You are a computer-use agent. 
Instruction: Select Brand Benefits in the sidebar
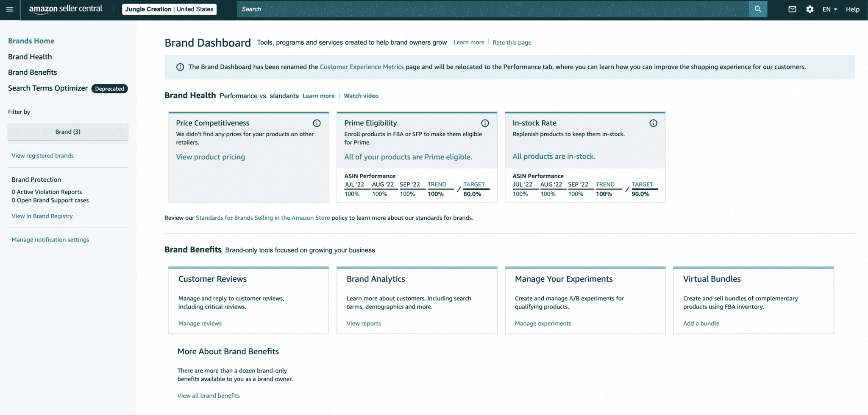click(32, 72)
